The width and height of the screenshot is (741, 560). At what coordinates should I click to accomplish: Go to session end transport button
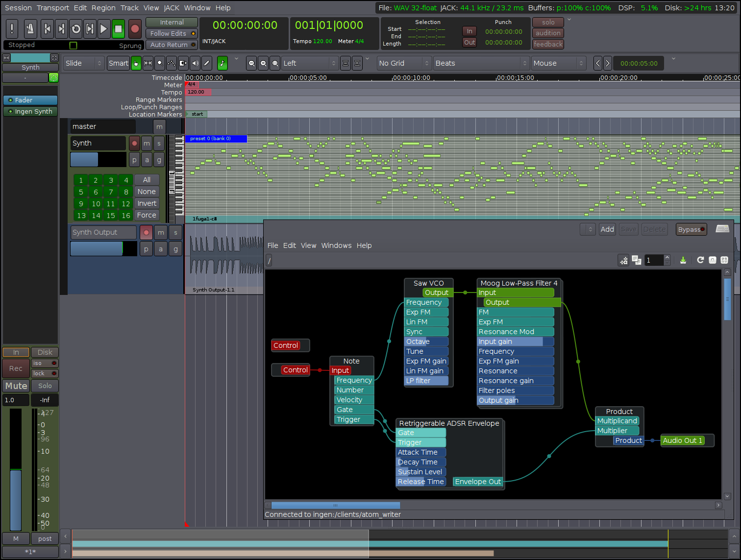point(61,29)
